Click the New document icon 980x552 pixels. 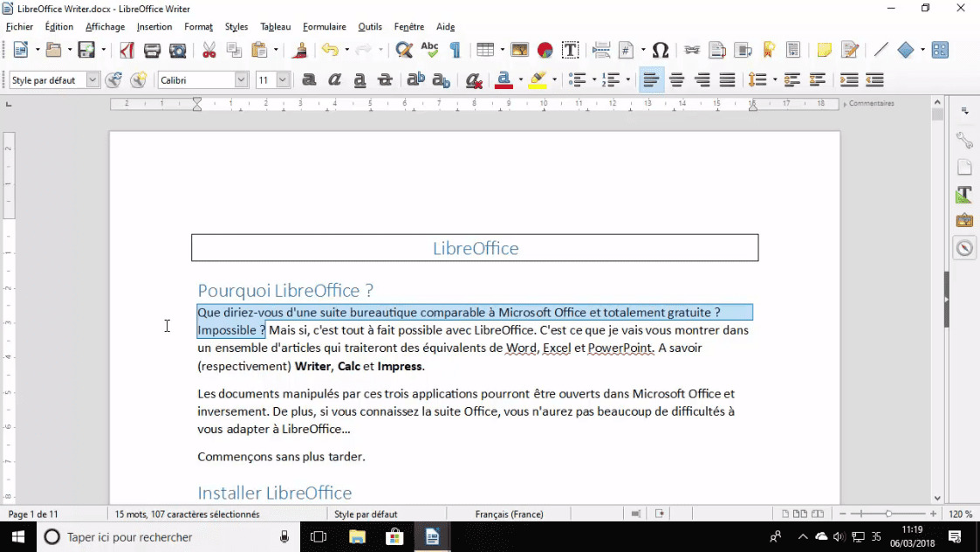coord(20,50)
